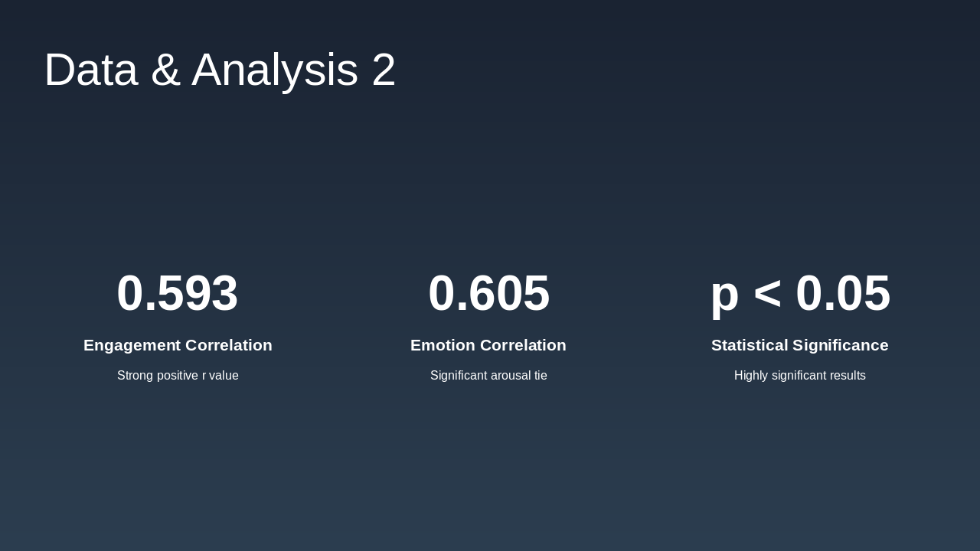The width and height of the screenshot is (980, 551).
Task: Click the word "Highly" in the caption
Action: [x=751, y=376]
